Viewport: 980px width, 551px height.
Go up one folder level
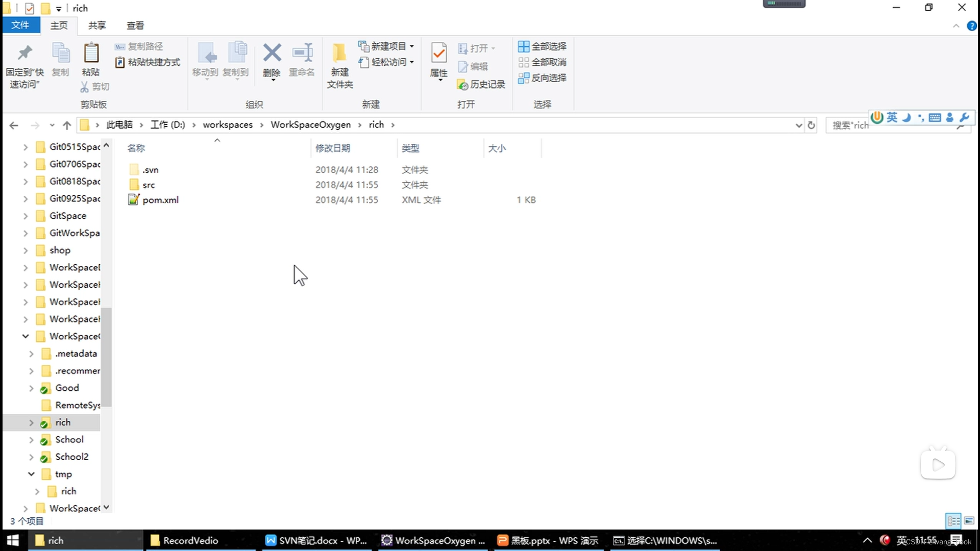click(x=67, y=125)
